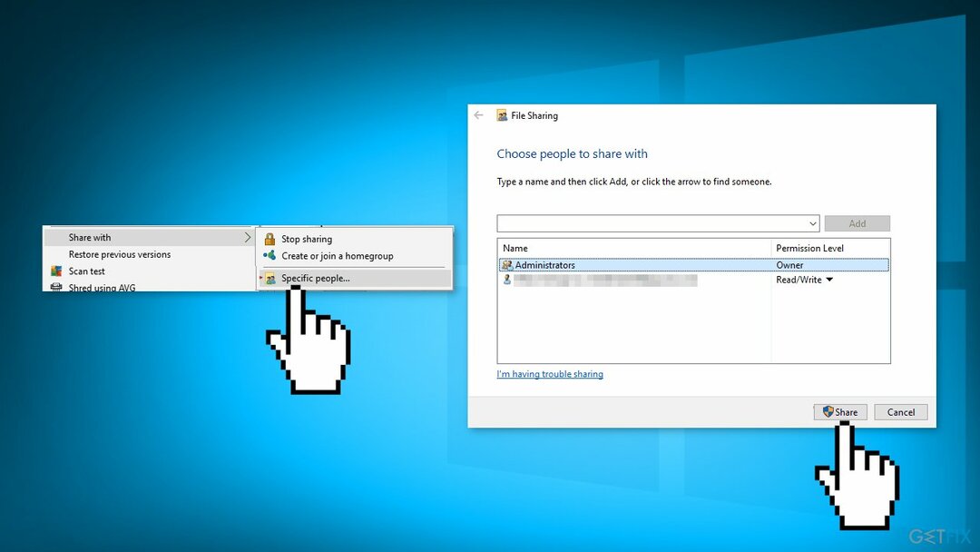Click the padlock icon beside Stop sharing

(x=269, y=240)
